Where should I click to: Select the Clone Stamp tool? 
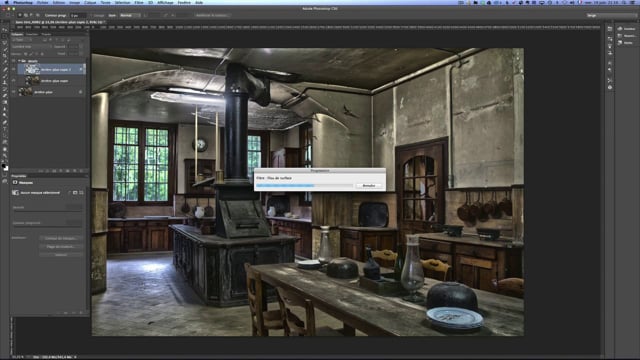click(x=5, y=82)
